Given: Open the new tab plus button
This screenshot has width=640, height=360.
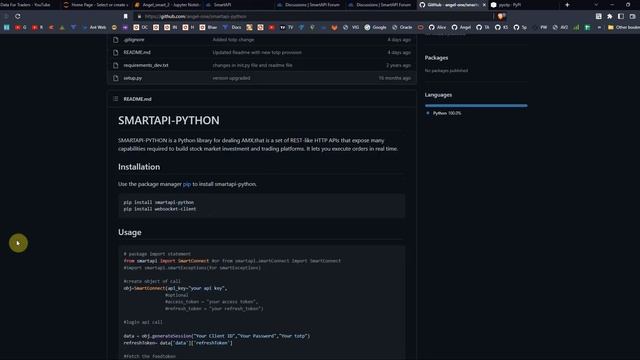Looking at the screenshot, I should pyautogui.click(x=567, y=5).
